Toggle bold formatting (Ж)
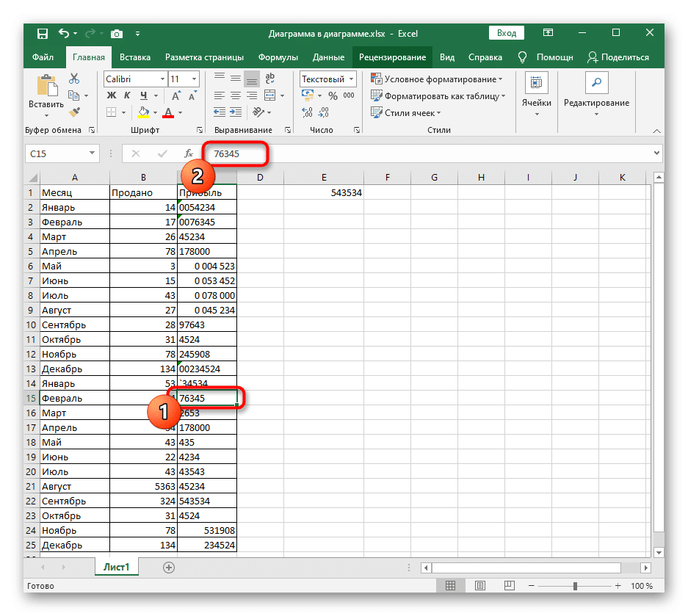Screen dimensions: 688x616 [112, 95]
